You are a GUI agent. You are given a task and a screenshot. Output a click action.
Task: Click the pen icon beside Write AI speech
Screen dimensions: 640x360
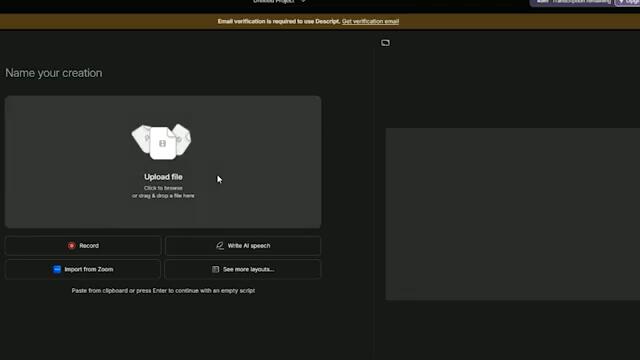[x=220, y=245]
